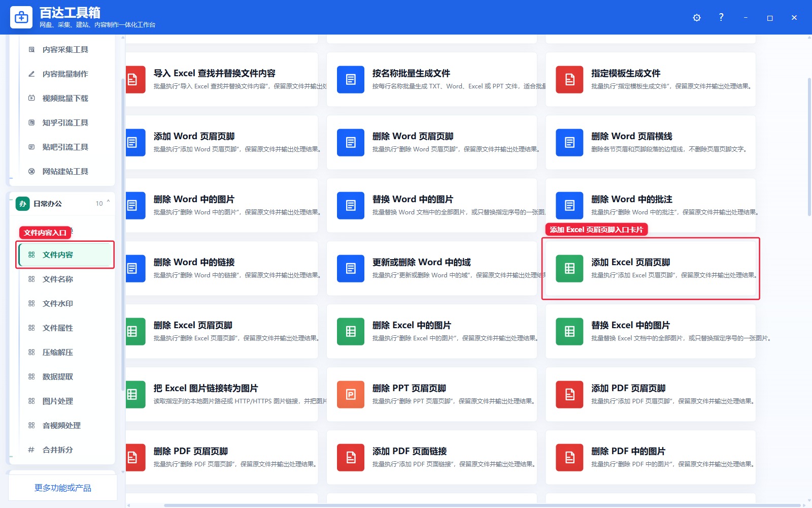This screenshot has width=812, height=508.
Task: Open the 添加 Word 页眉页脚 card
Action: coord(222,143)
